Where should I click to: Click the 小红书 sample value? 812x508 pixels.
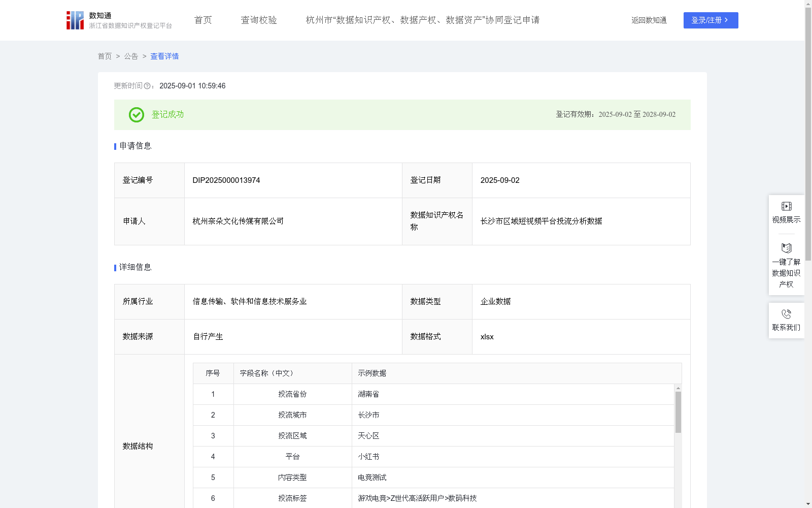point(368,457)
